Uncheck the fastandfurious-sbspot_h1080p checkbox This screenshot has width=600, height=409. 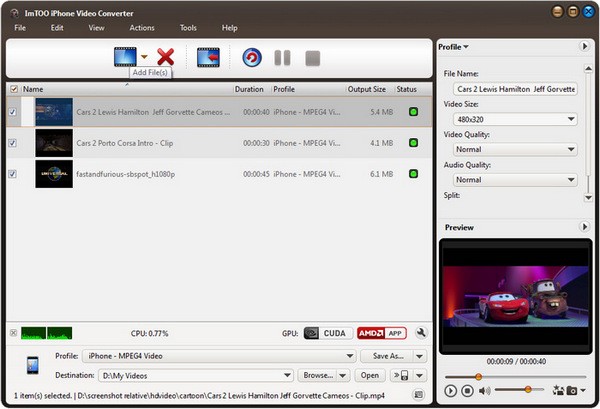[x=12, y=174]
